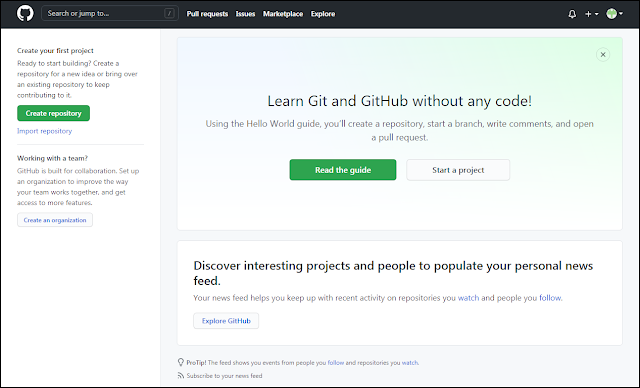
Task: Open Pull requests in the top navigation
Action: coord(207,14)
